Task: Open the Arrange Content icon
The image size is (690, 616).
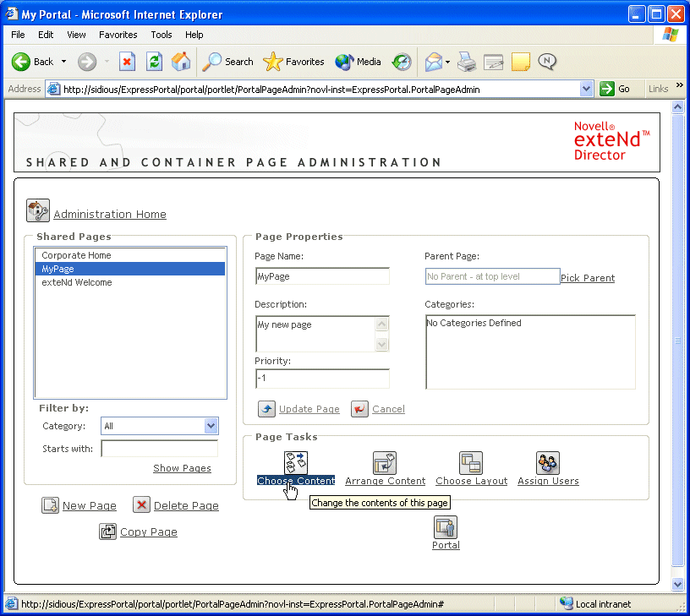Action: [x=385, y=463]
